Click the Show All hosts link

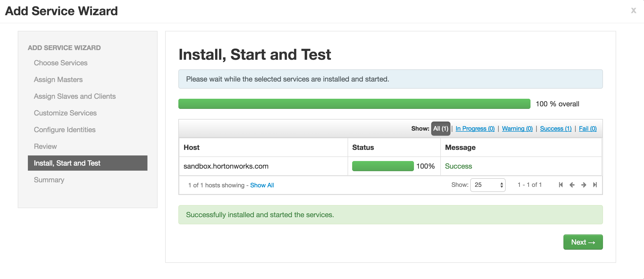pyautogui.click(x=262, y=185)
